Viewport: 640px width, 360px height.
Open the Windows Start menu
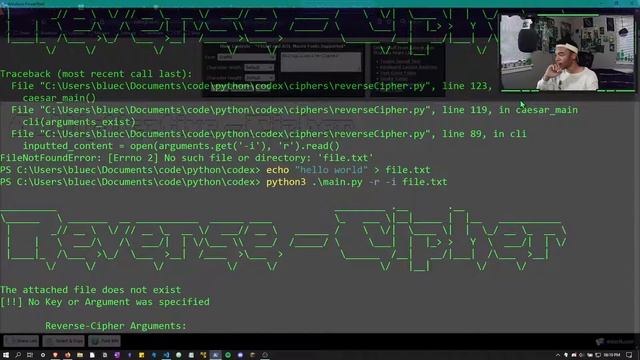(x=6, y=355)
